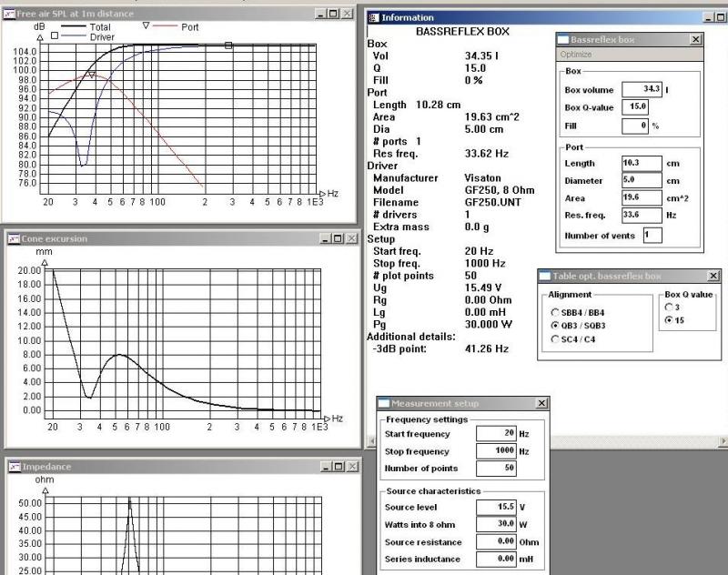Viewport: 728px width, 575px height.
Task: Click the Number of vents field
Action: (652, 235)
